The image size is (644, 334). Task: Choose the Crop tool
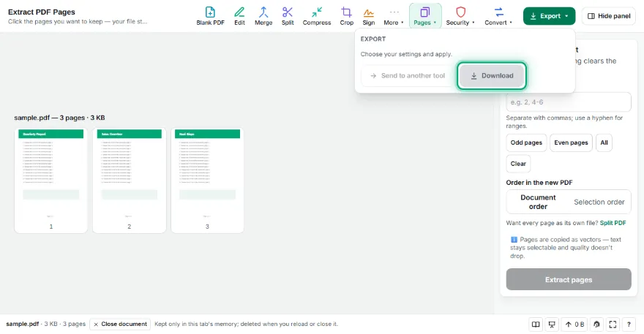point(347,16)
